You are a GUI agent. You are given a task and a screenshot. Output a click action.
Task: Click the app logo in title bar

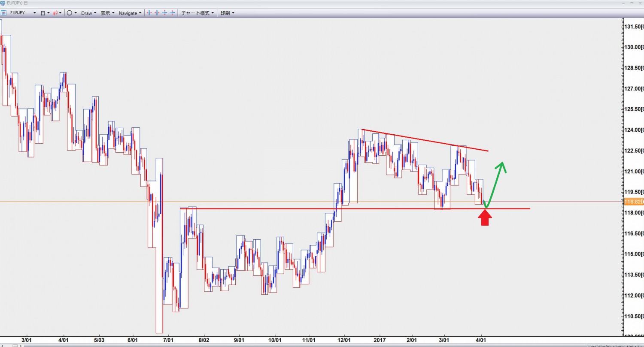[x=3, y=3]
